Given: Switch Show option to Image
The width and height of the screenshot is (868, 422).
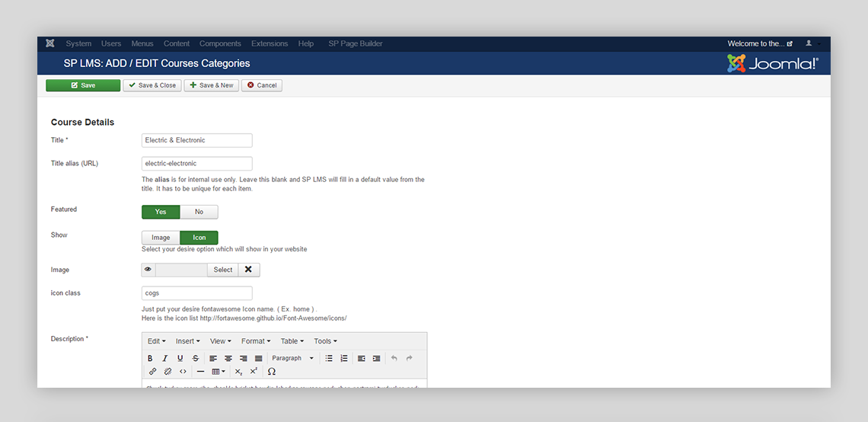Looking at the screenshot, I should point(161,238).
